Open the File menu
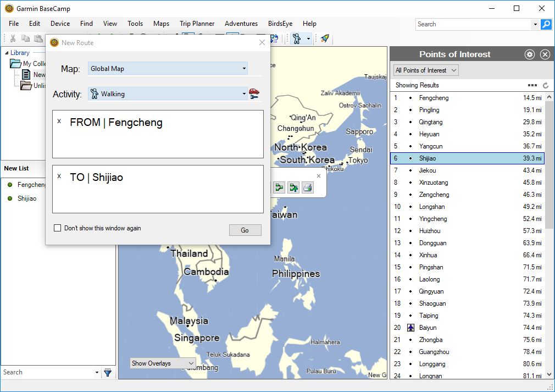The width and height of the screenshot is (555, 392). (x=14, y=24)
